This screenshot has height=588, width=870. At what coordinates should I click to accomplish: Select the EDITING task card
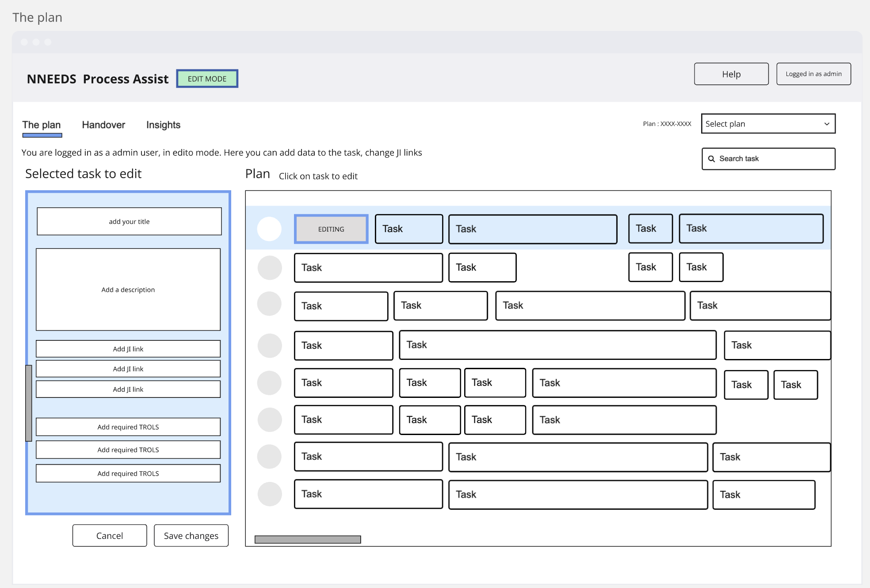(x=331, y=229)
